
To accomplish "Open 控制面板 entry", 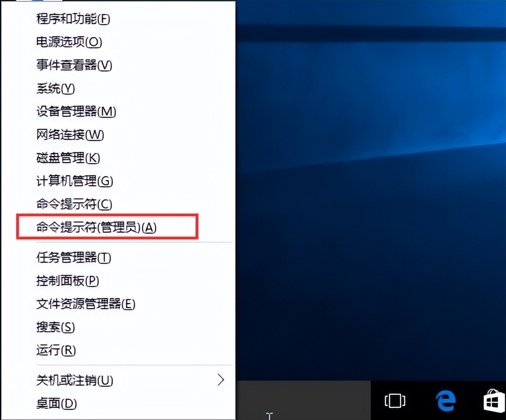I will 68,281.
